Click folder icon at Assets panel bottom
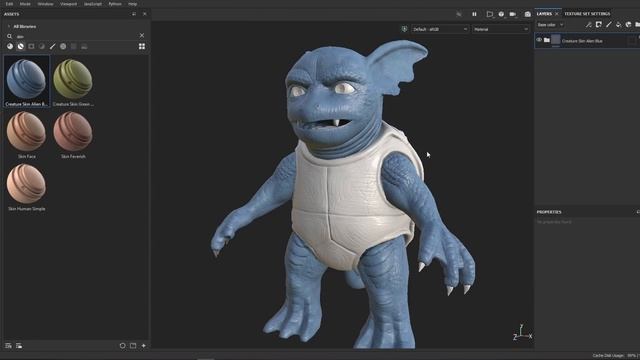Screen dimensions: 640x360 133,346
